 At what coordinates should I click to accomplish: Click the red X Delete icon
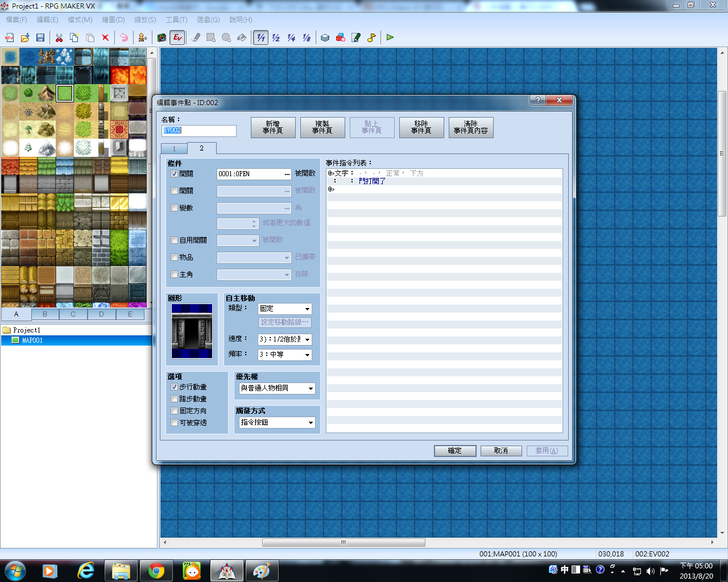point(105,38)
